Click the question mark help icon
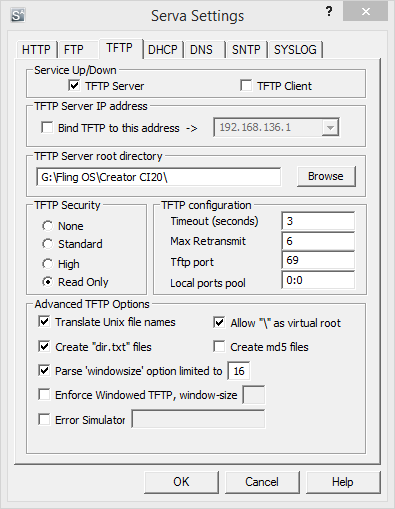The width and height of the screenshot is (395, 509). pos(329,12)
